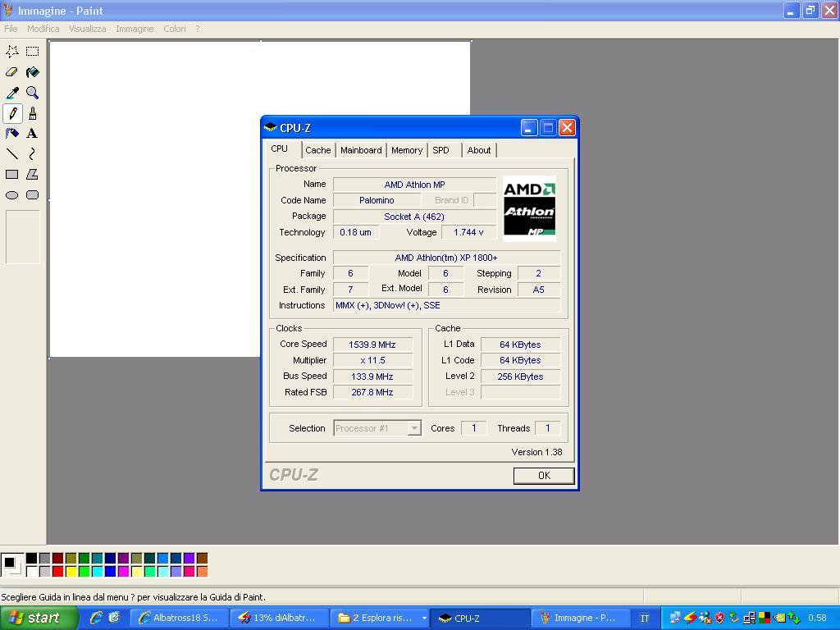
Task: Pick the cyan color swatch
Action: coord(97,572)
